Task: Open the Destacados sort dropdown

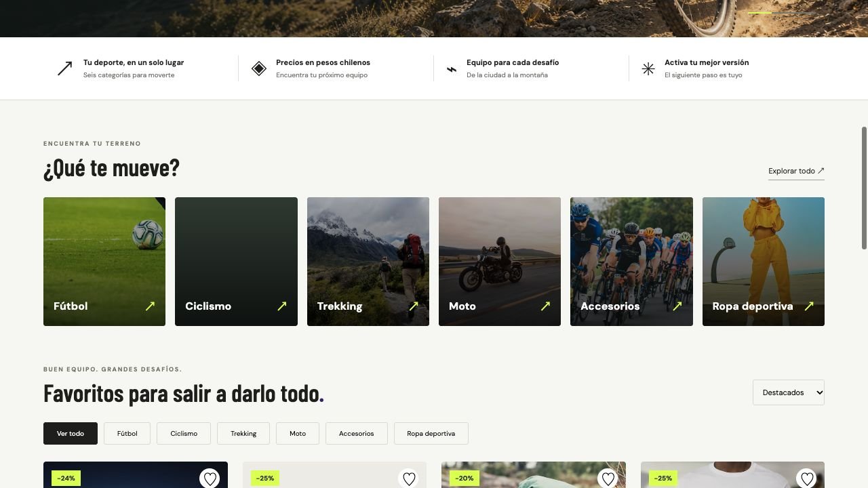Action: tap(789, 392)
